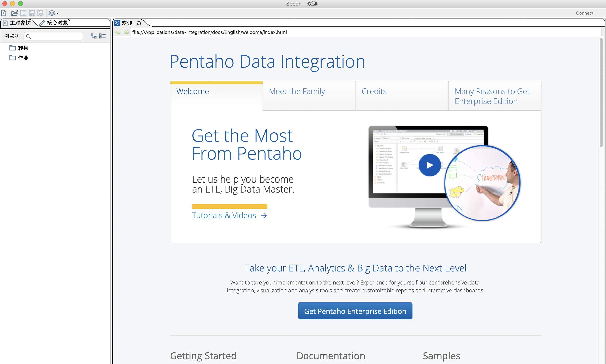This screenshot has width=606, height=364.
Task: Open Many Reasons to Get Enterprise Edition tab
Action: (495, 96)
